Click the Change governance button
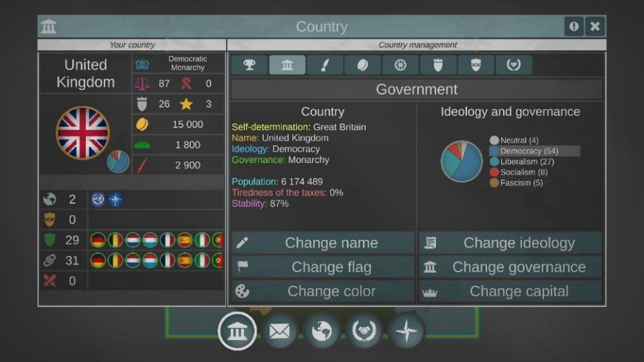 [511, 267]
